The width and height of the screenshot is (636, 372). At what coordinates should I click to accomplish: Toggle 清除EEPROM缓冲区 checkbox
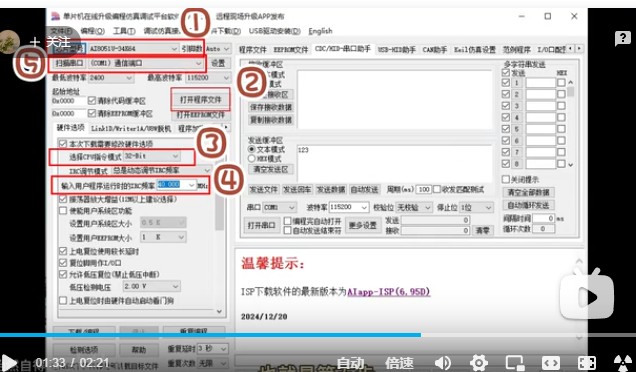(x=92, y=113)
